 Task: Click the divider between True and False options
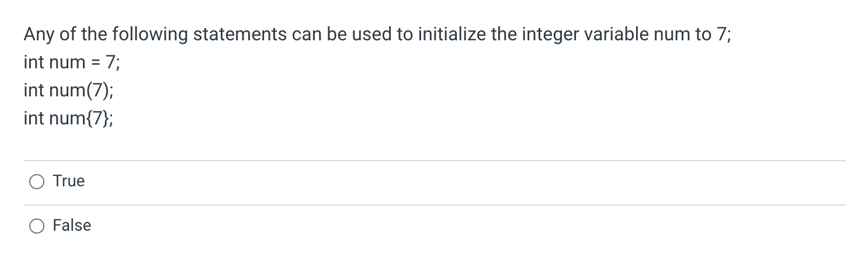point(434,204)
